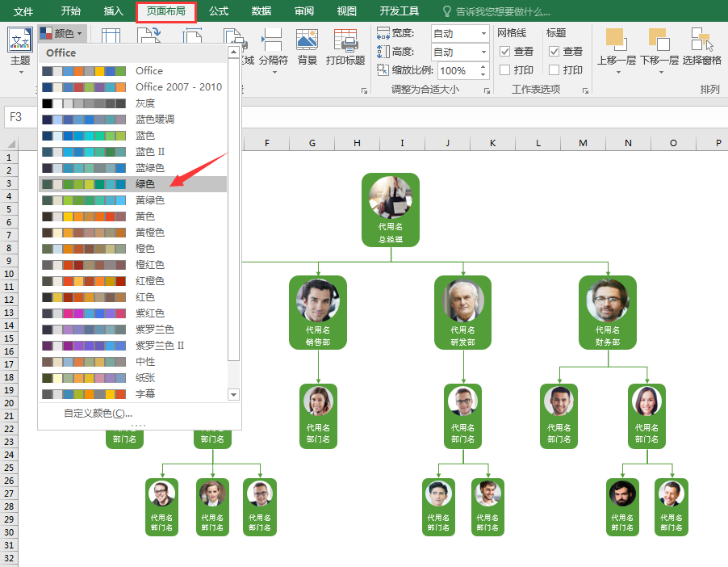Click the lightbulb tell-me icon
Image resolution: width=728 pixels, height=567 pixels.
(x=446, y=11)
